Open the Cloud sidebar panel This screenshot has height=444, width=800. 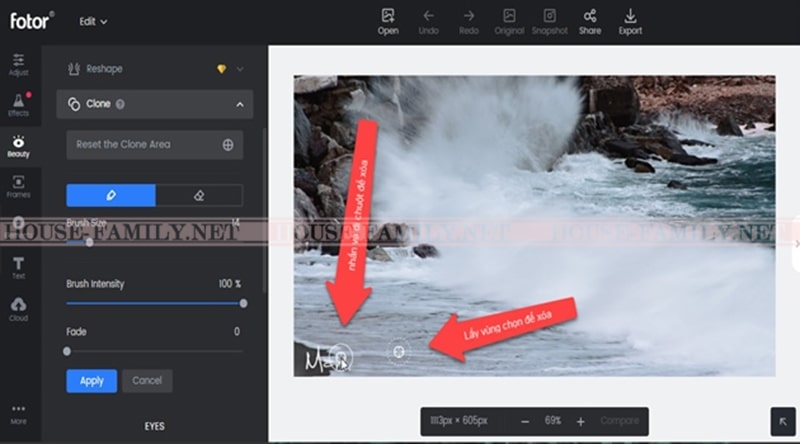(x=18, y=309)
